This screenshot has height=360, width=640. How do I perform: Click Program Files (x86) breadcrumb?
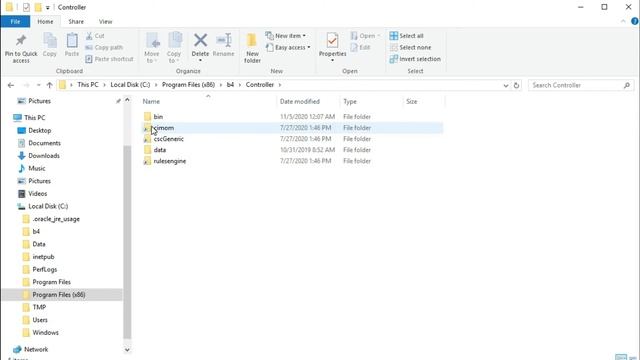[188, 85]
